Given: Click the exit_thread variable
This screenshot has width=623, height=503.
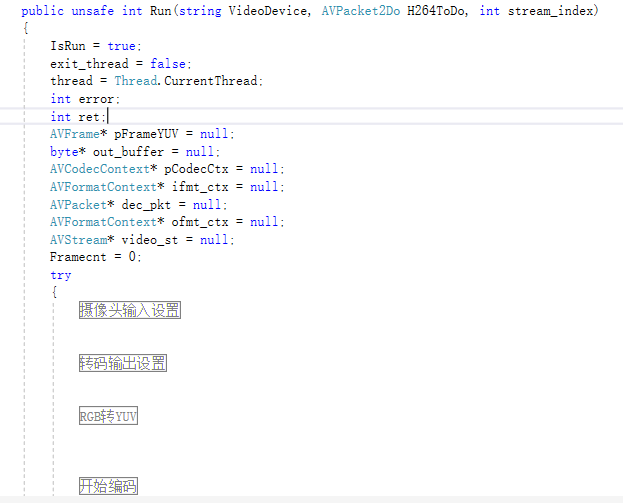Looking at the screenshot, I should tap(89, 64).
